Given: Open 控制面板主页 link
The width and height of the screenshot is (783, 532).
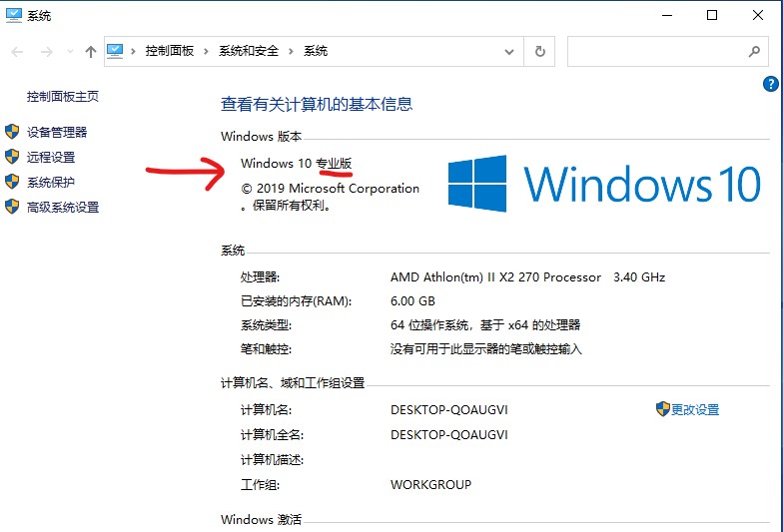Looking at the screenshot, I should pos(63,96).
